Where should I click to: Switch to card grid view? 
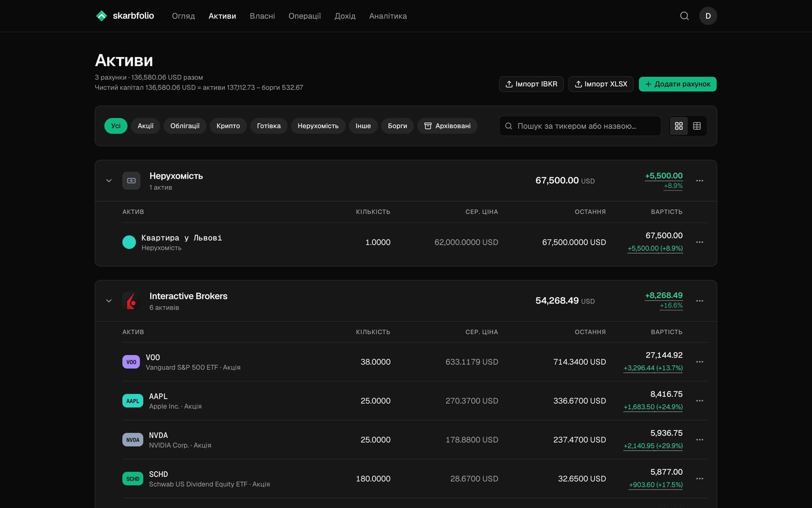pos(679,126)
